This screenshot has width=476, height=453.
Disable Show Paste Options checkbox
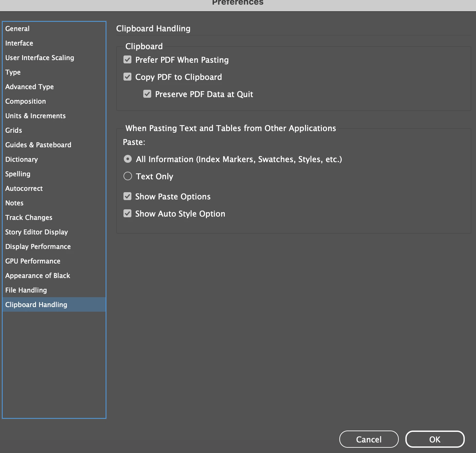pos(127,196)
